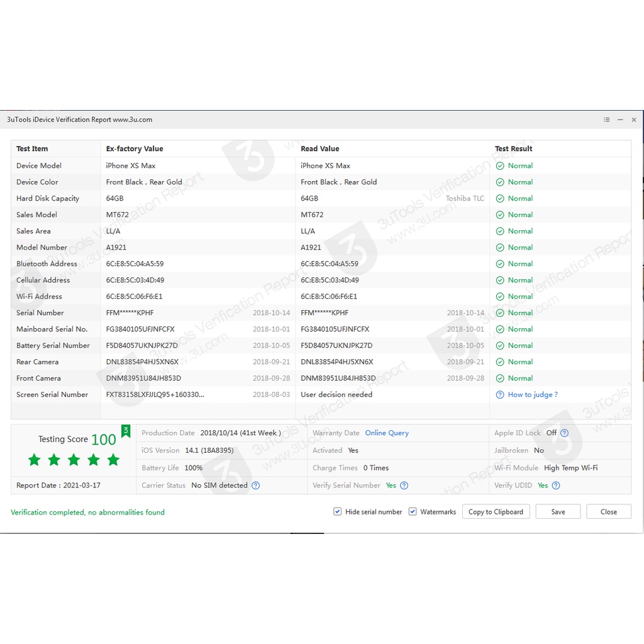
Task: Select ex-factory front camera serial DNM83951U84JH853D
Action: point(143,378)
